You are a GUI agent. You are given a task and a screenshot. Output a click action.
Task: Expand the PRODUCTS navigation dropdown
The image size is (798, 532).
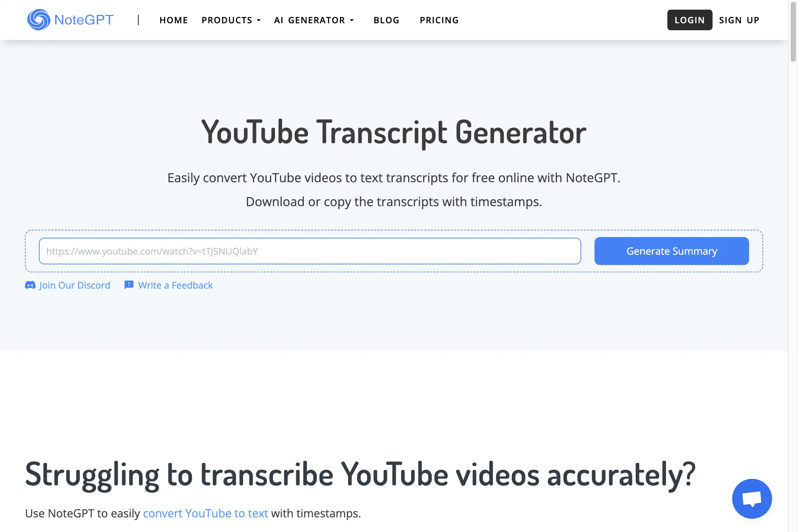(x=231, y=20)
